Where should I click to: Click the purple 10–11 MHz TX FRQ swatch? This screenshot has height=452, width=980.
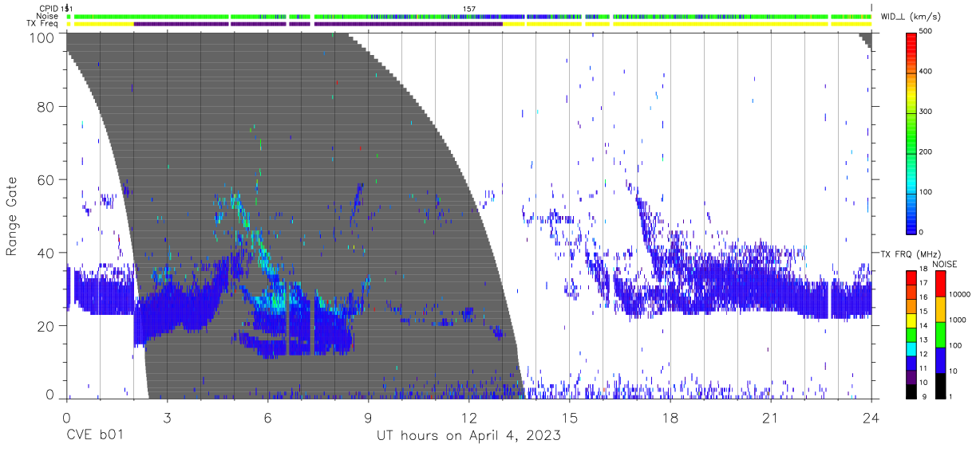pos(911,376)
